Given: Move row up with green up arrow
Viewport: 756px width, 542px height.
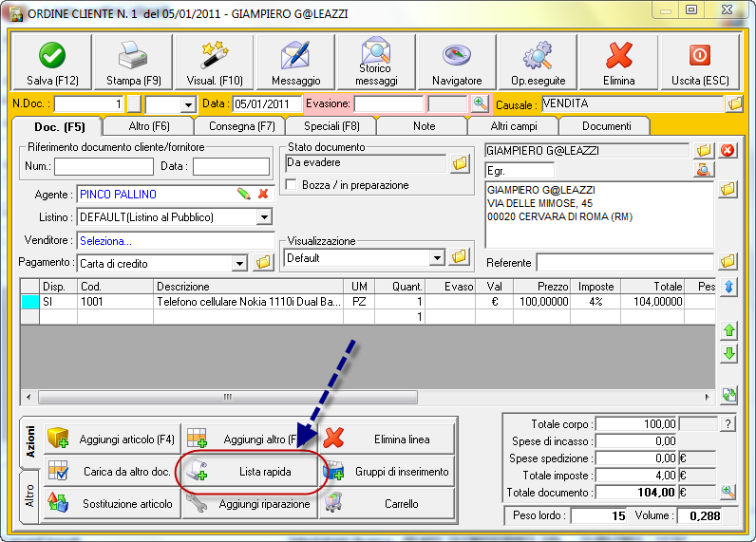Looking at the screenshot, I should pyautogui.click(x=729, y=330).
